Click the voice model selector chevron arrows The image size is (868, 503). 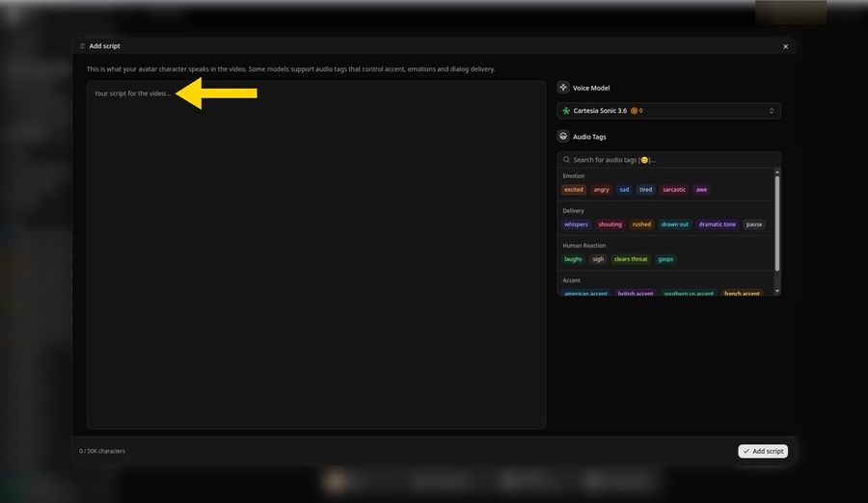[x=772, y=111]
